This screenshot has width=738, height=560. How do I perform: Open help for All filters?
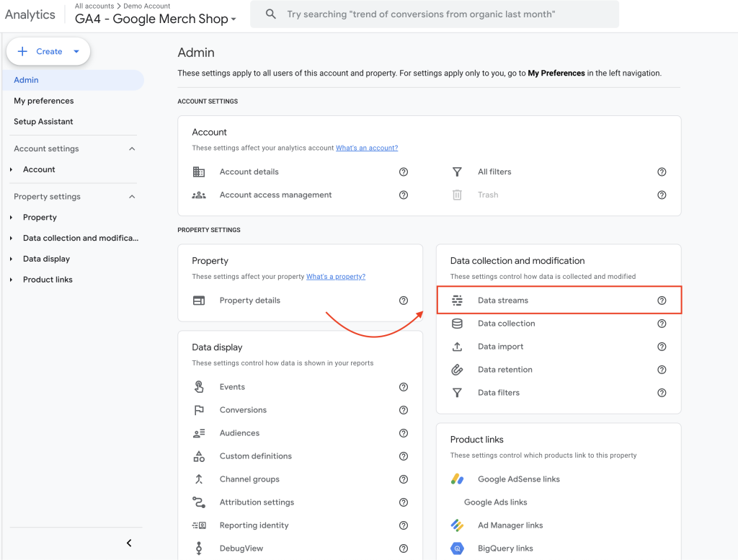662,172
